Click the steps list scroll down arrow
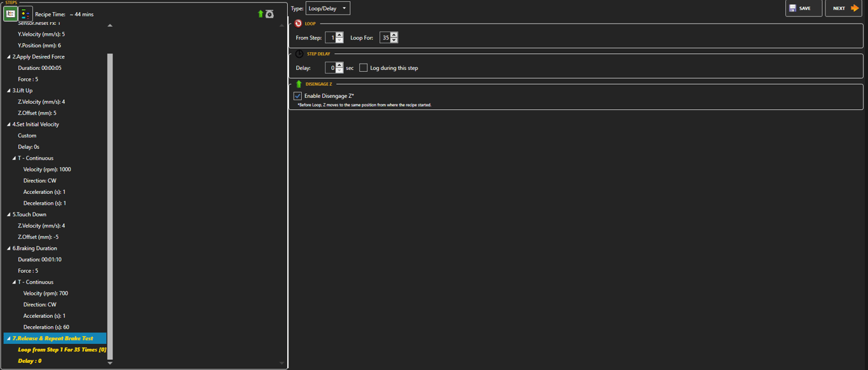The height and width of the screenshot is (370, 868). 110,363
